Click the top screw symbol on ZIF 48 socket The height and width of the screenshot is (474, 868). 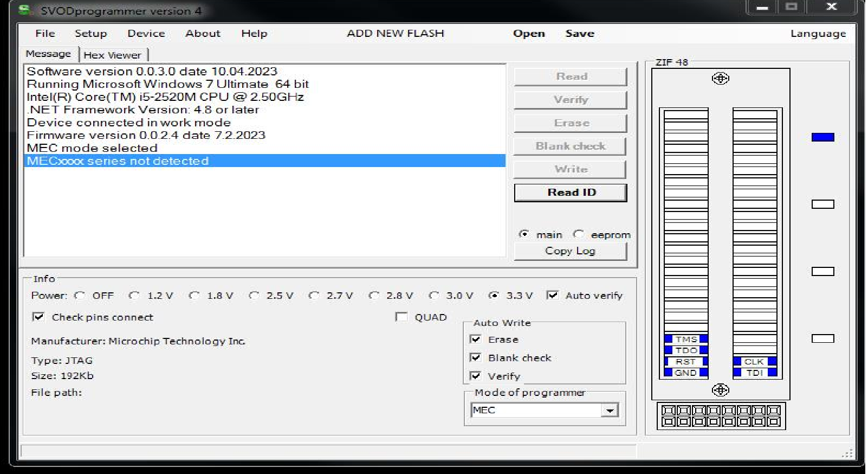pyautogui.click(x=720, y=79)
